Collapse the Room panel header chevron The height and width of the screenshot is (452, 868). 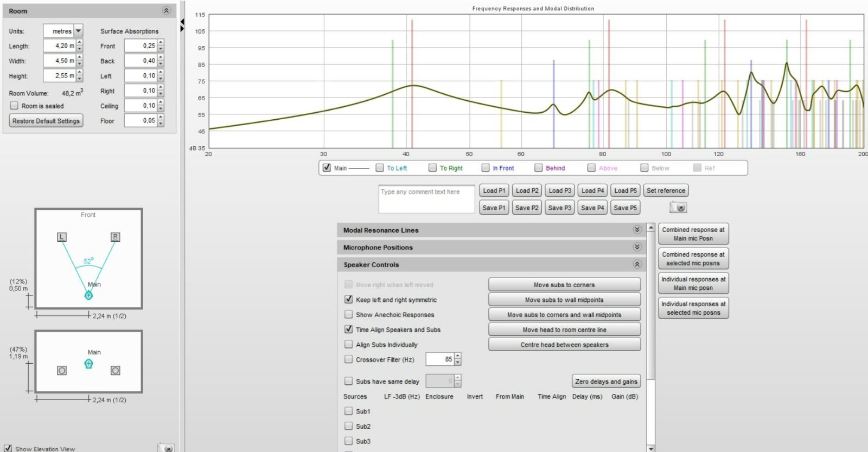[167, 11]
